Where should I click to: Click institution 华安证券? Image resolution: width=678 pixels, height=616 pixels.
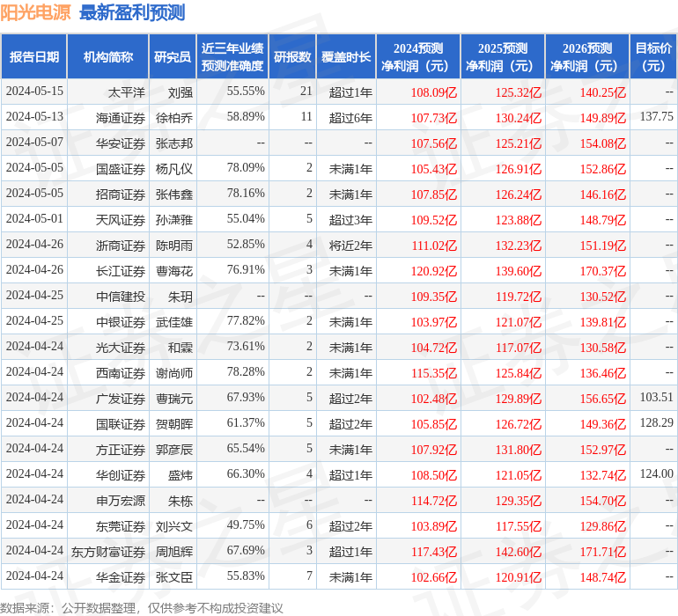coord(121,143)
